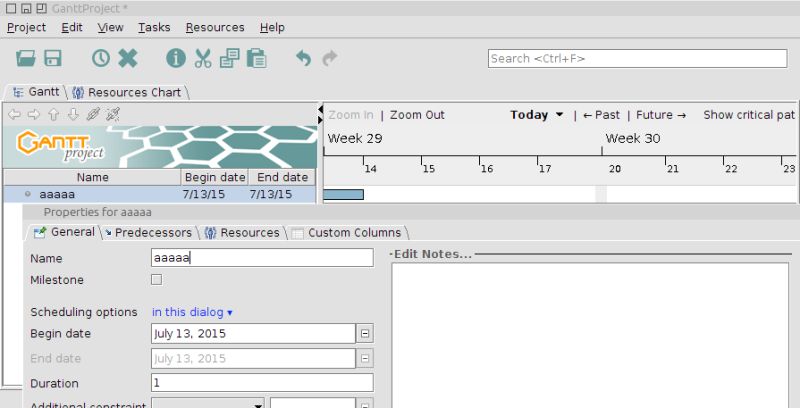Open the Help menu

coord(272,28)
